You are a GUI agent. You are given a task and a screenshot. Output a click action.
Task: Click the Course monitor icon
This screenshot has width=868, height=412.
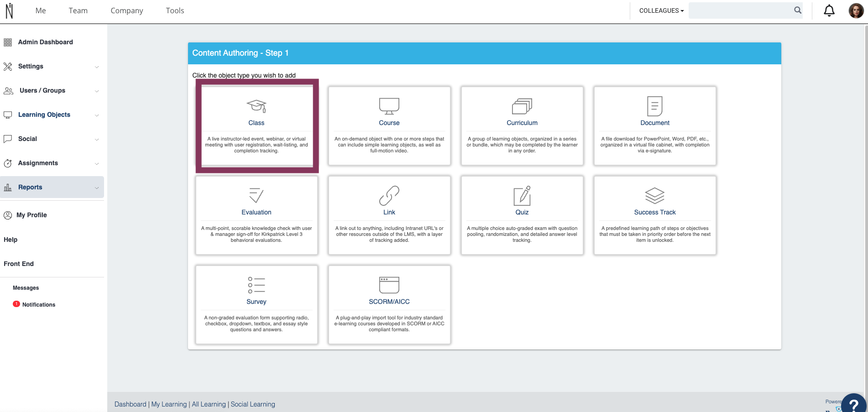tap(389, 106)
